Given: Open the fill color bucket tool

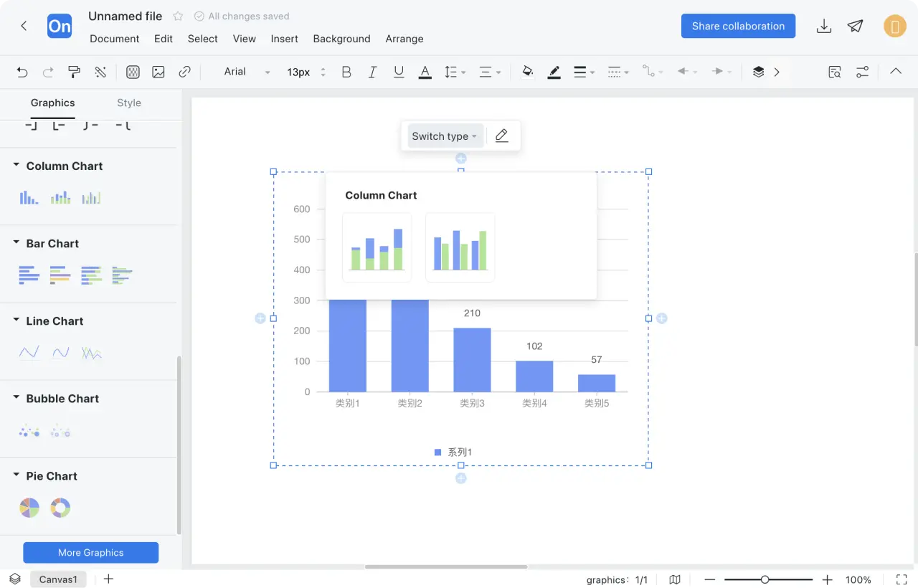Looking at the screenshot, I should 528,72.
